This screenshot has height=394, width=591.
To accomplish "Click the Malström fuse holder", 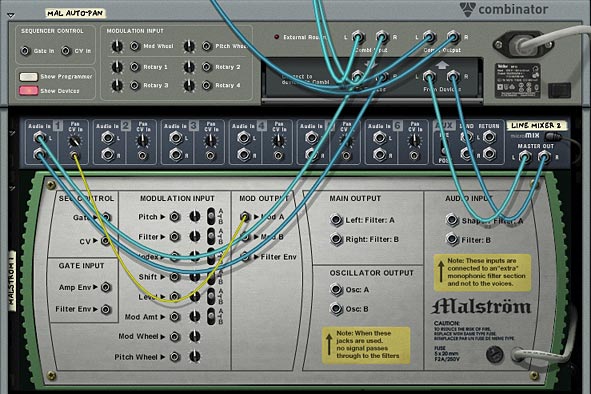I will [495, 355].
